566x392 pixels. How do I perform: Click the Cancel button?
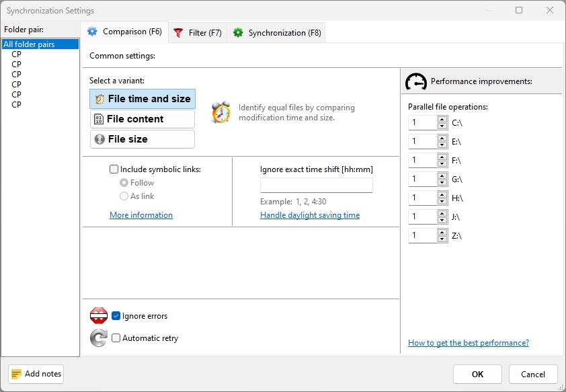pyautogui.click(x=533, y=375)
